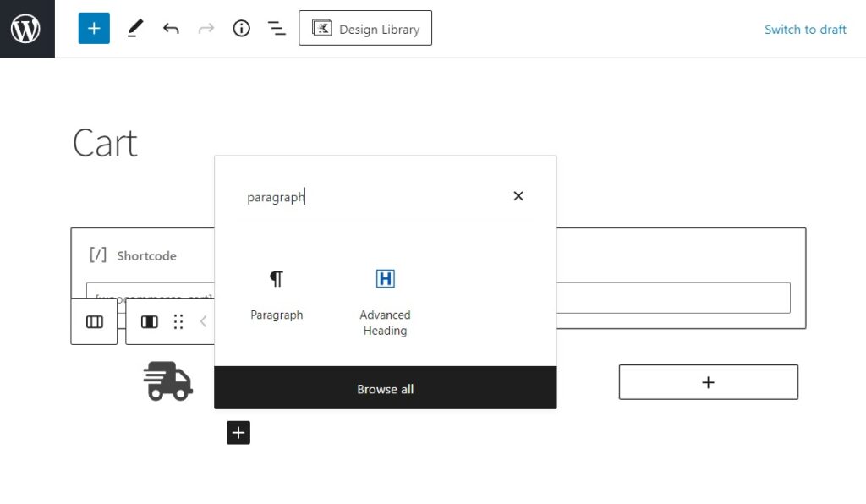
Task: Open the document Details info icon
Action: pyautogui.click(x=242, y=29)
